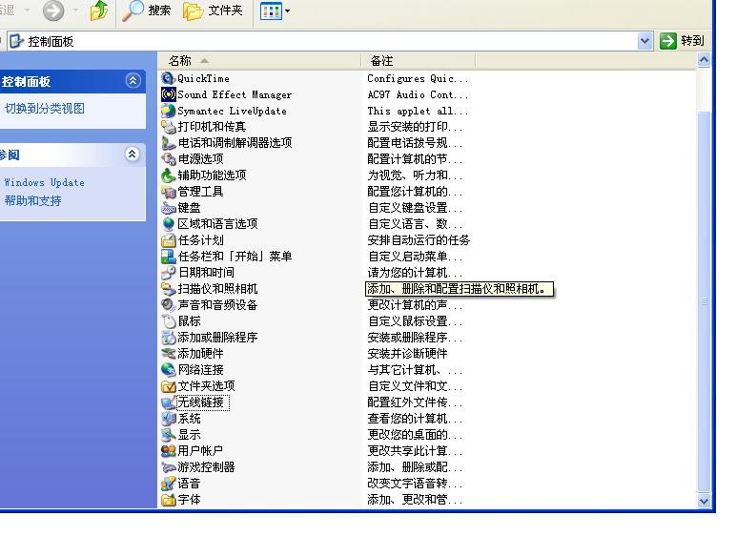756x557 pixels.
Task: Click the 'This applet all...' note
Action: tap(418, 111)
